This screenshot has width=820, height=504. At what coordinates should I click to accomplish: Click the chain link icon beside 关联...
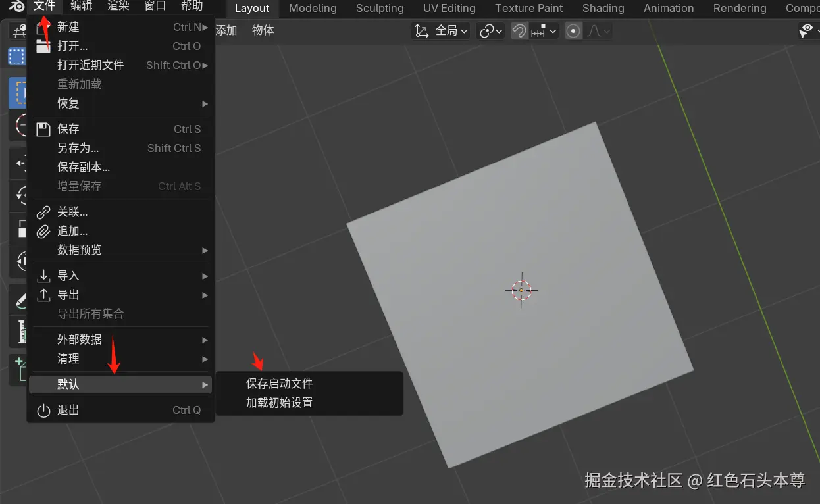pos(43,212)
